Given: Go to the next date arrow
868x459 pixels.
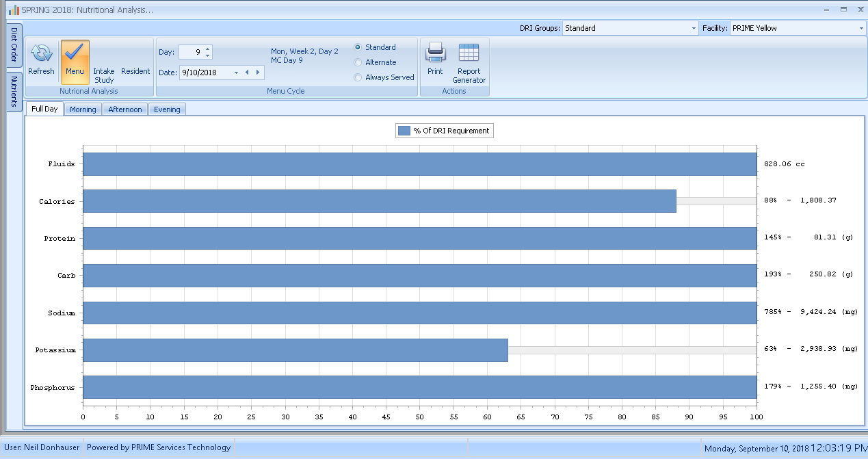Looking at the screenshot, I should pos(257,73).
